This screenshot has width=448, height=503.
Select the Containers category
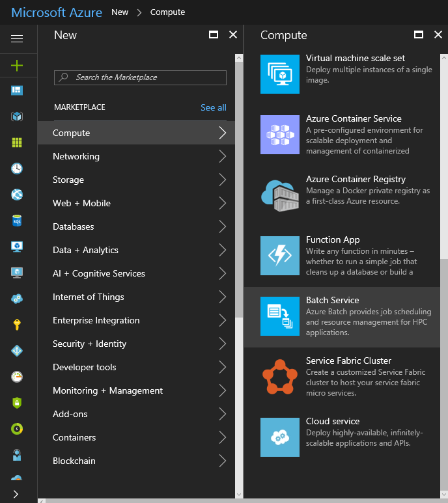click(136, 437)
